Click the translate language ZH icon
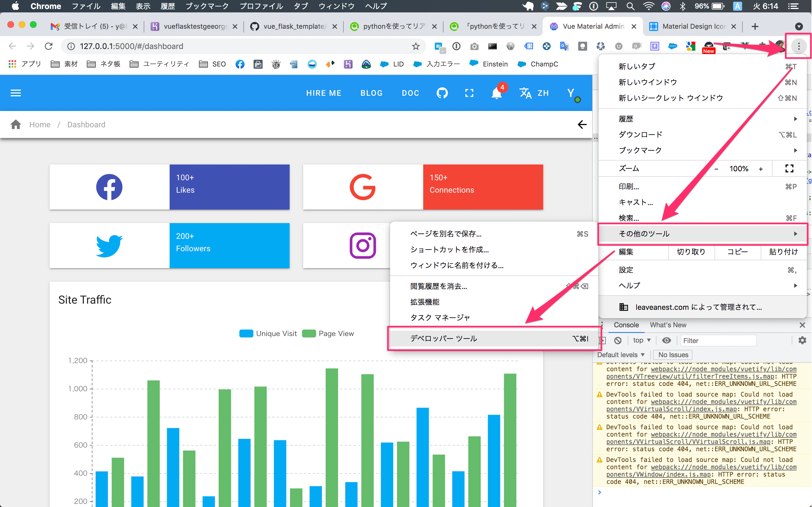The image size is (812, 507). tap(534, 93)
